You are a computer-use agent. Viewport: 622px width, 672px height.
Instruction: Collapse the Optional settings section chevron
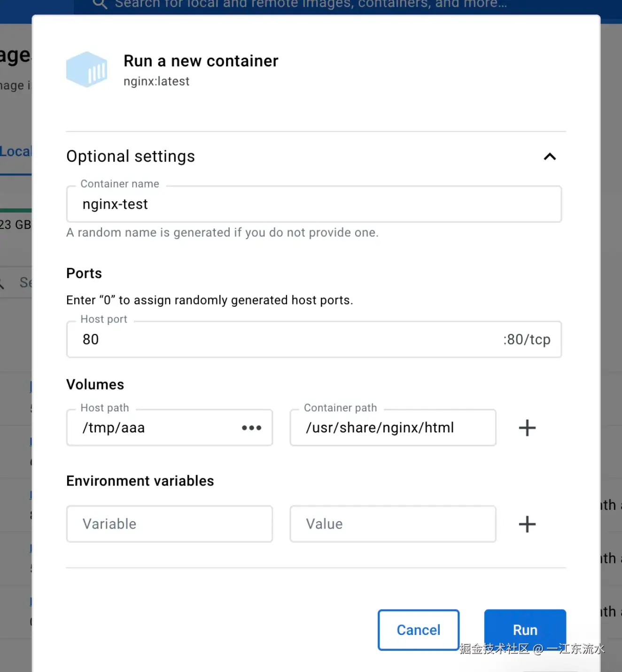(x=550, y=156)
